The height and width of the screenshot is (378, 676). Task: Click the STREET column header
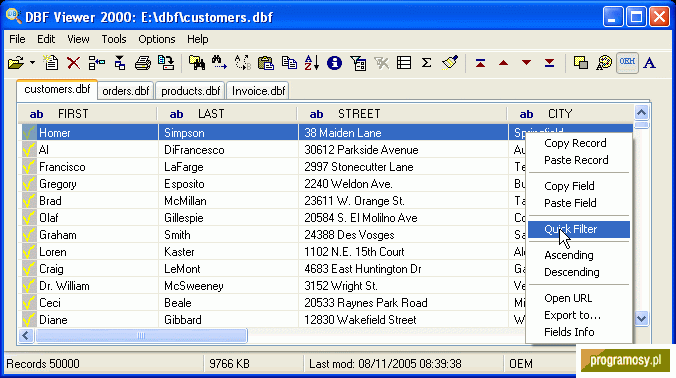click(402, 114)
